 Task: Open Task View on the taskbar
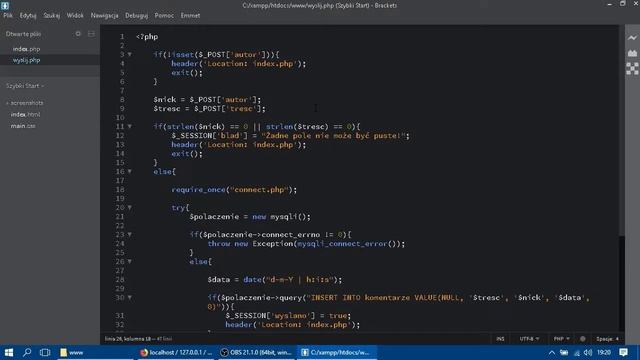point(45,352)
